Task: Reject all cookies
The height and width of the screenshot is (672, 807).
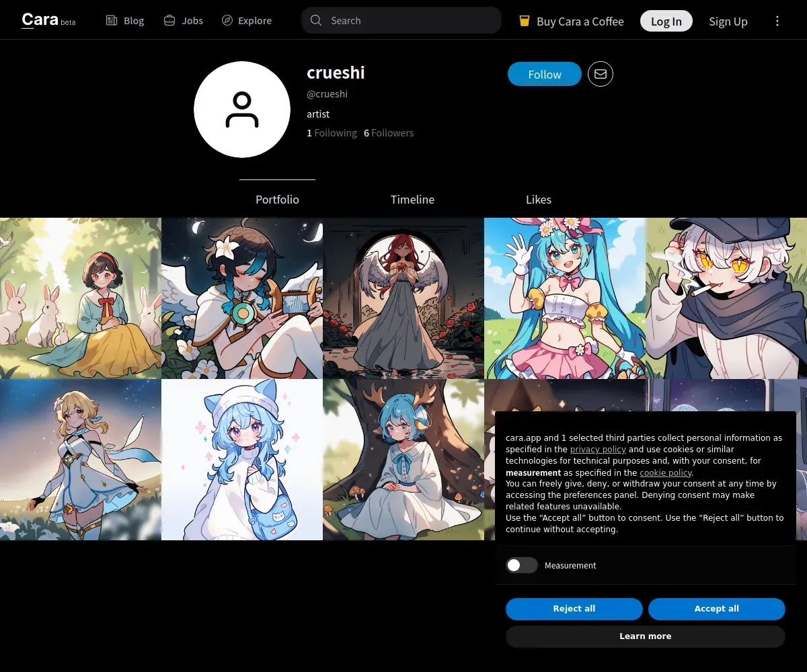Action: (x=574, y=609)
